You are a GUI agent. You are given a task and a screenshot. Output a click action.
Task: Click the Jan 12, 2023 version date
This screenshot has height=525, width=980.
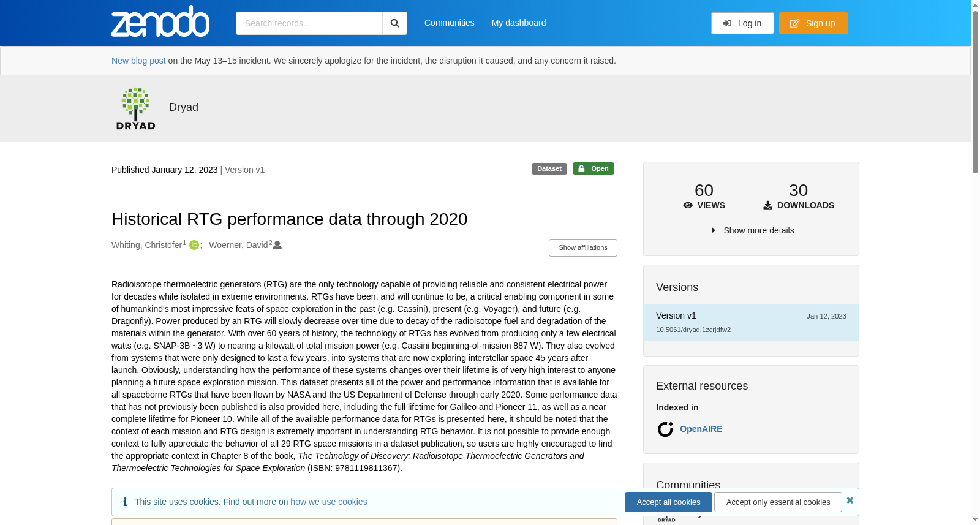tap(826, 316)
